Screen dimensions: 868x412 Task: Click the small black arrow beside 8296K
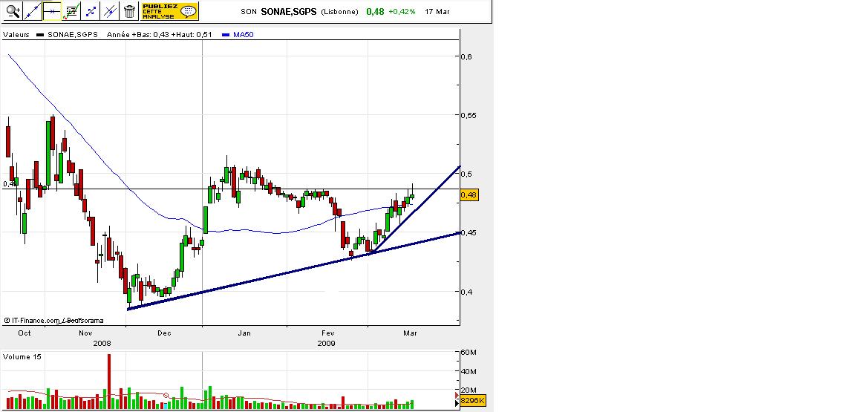457,404
